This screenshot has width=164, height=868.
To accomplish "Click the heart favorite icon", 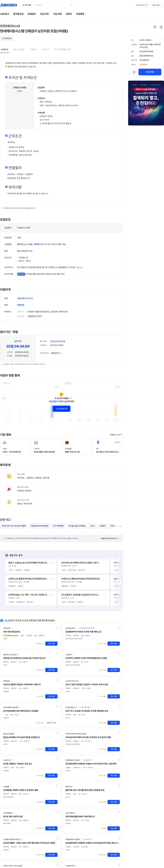I will [x=155, y=27].
